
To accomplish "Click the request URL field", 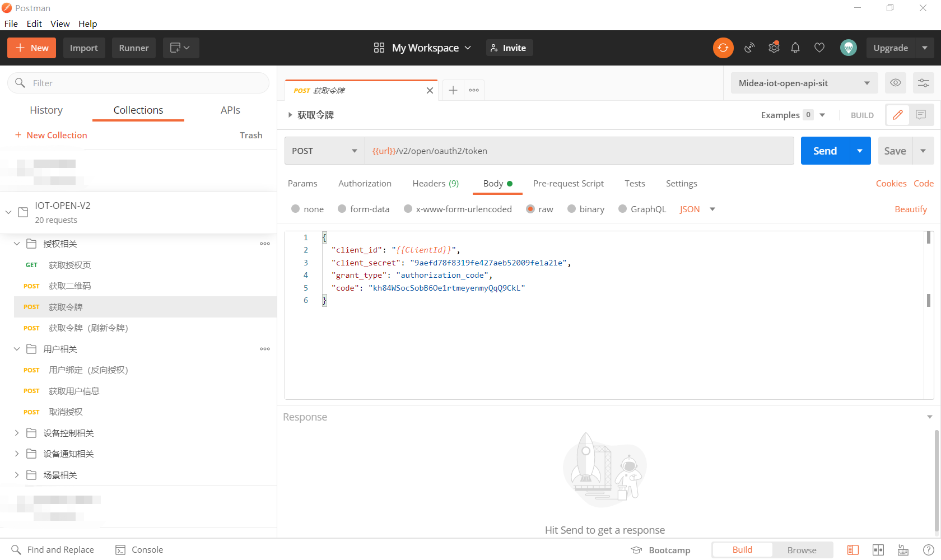I will pyautogui.click(x=579, y=151).
